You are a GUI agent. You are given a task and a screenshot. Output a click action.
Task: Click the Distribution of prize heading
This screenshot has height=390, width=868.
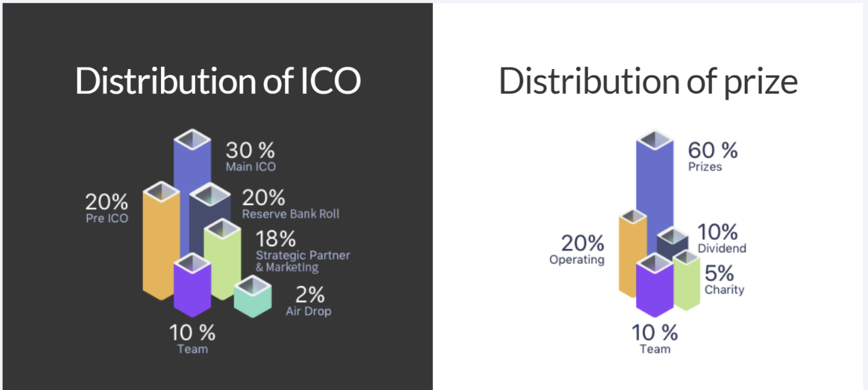[648, 81]
